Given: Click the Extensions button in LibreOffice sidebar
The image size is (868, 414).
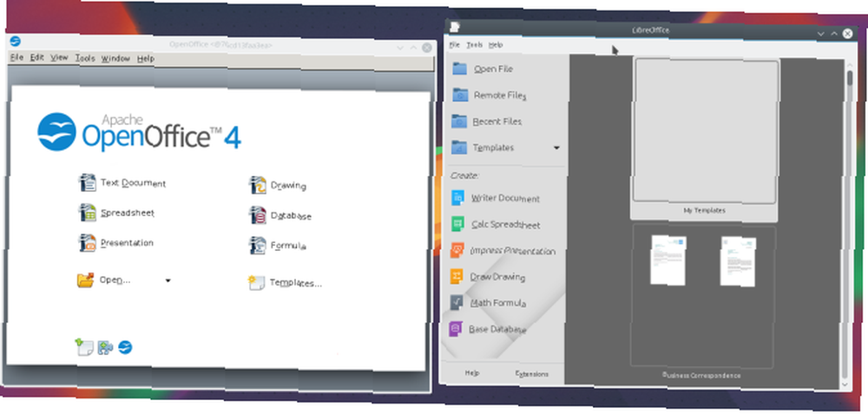Looking at the screenshot, I should 531,373.
